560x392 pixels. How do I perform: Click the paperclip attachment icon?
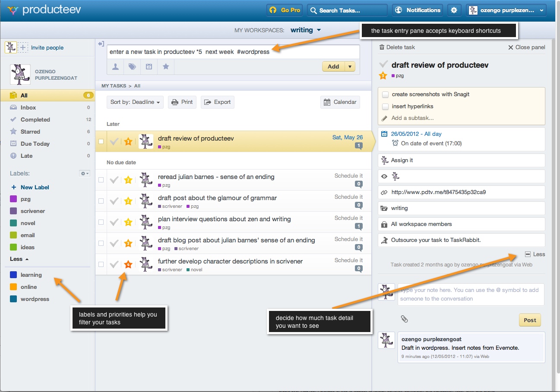point(404,319)
